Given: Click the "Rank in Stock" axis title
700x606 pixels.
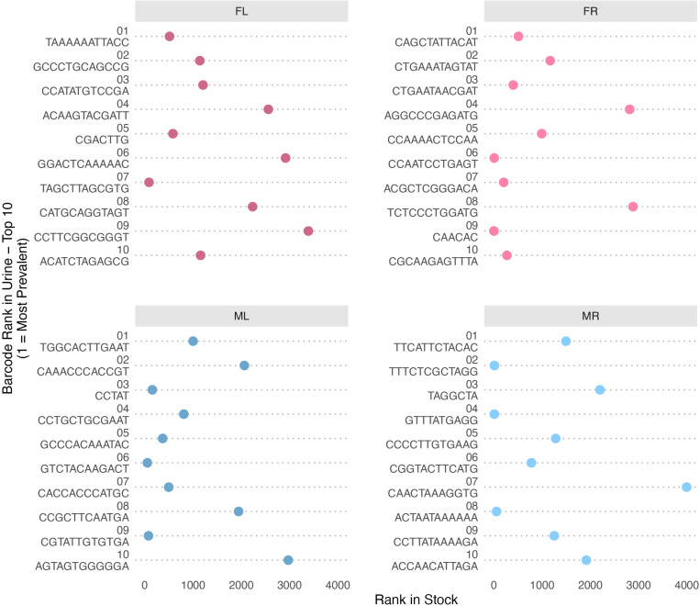Looking at the screenshot, I should point(417,599).
